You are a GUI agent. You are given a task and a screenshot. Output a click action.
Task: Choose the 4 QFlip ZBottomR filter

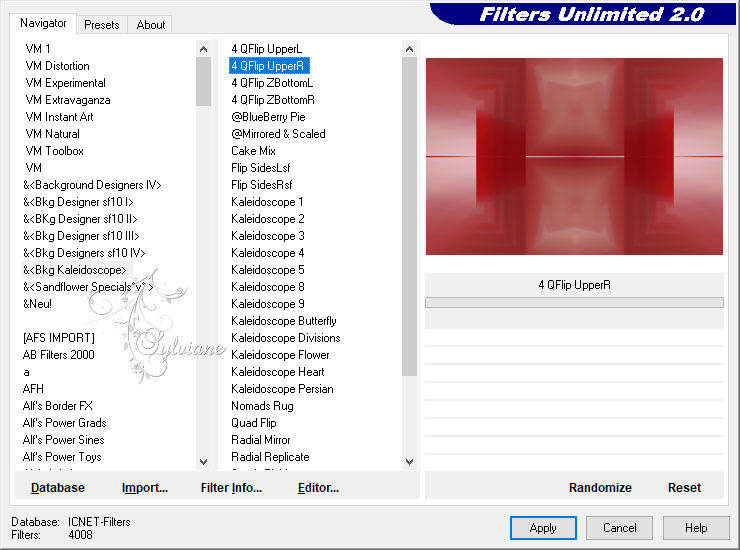coord(273,100)
